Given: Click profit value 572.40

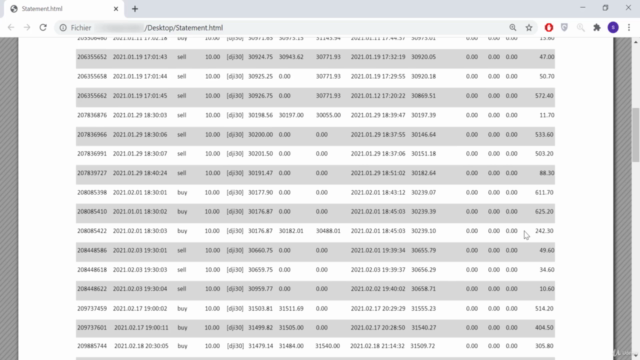Looking at the screenshot, I should (x=544, y=96).
